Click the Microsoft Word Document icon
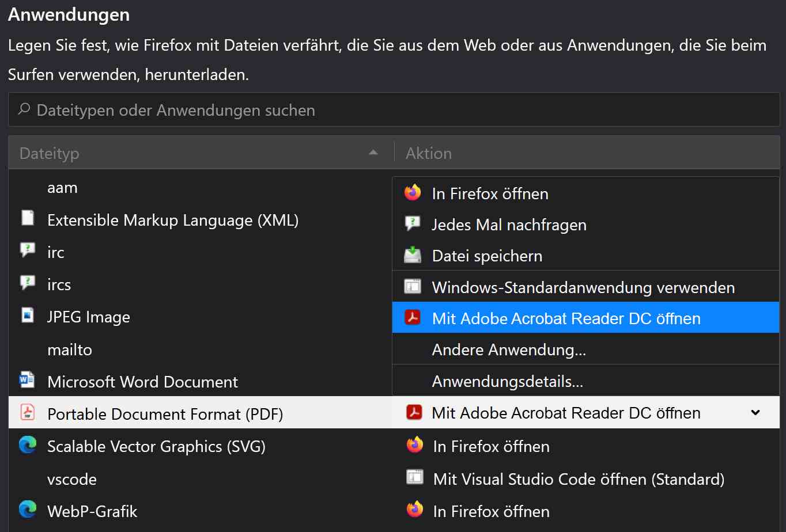This screenshot has width=786, height=532. tap(27, 380)
